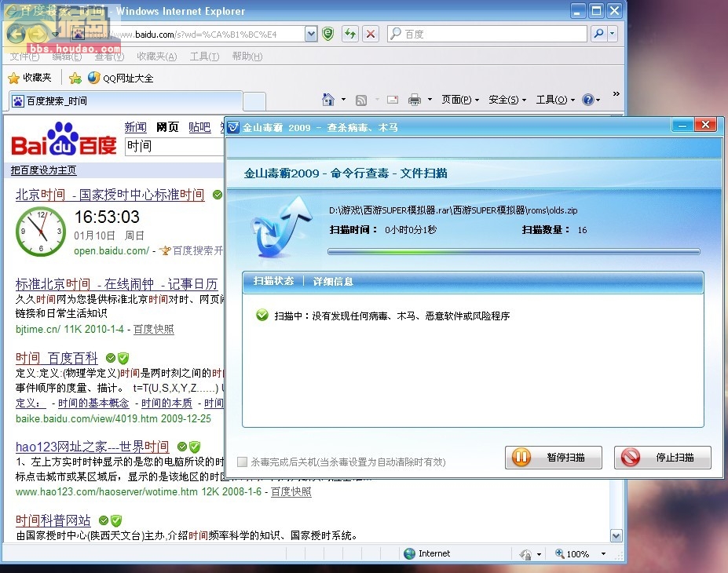The image size is (728, 573).
Task: Open the 页面(P) menu
Action: coord(460,99)
